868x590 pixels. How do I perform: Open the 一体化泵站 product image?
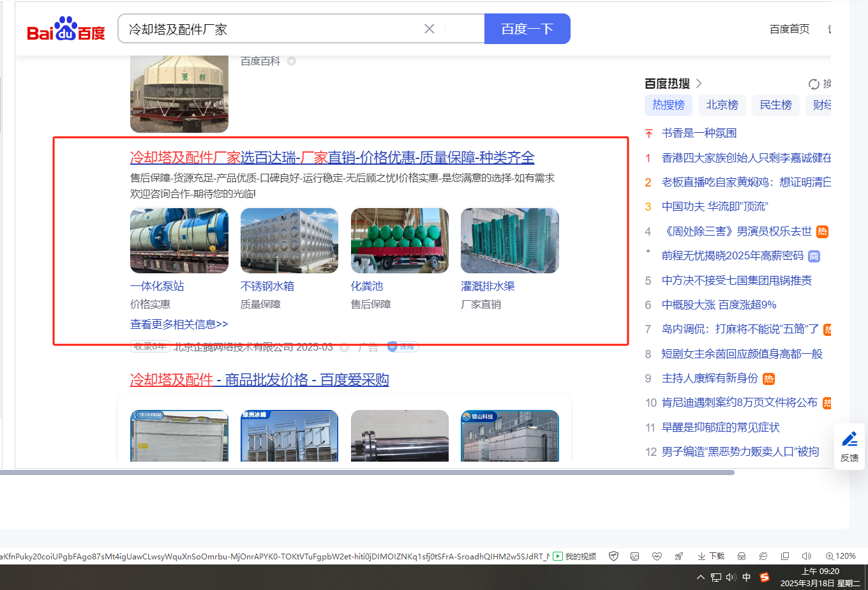[179, 241]
